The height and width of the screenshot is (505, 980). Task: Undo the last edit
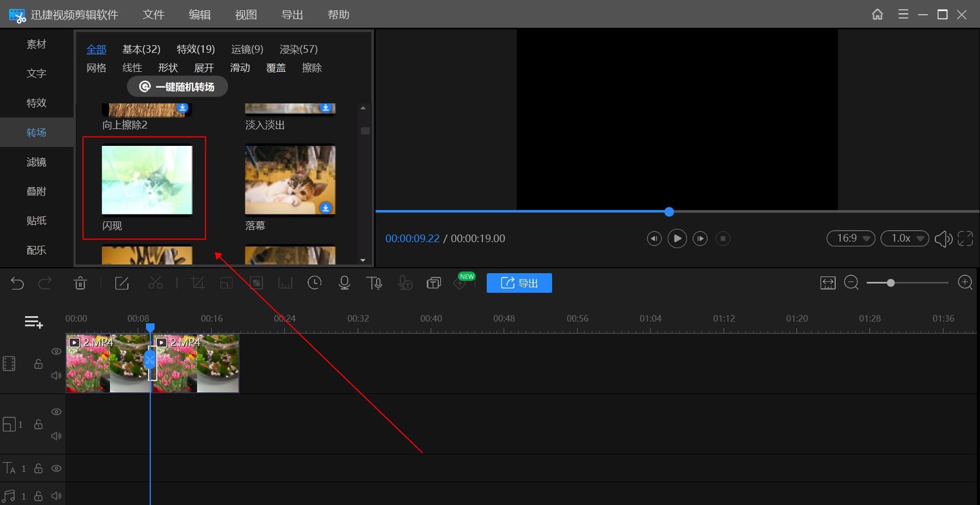[x=17, y=283]
